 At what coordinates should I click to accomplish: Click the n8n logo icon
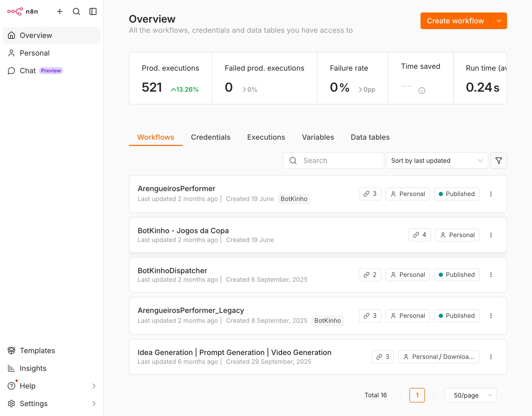(15, 11)
